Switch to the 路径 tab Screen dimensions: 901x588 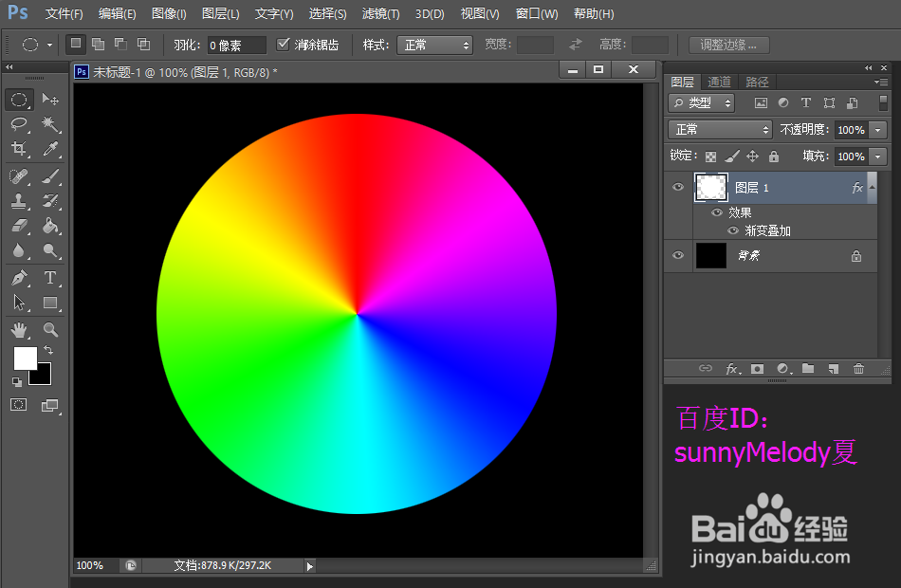757,83
